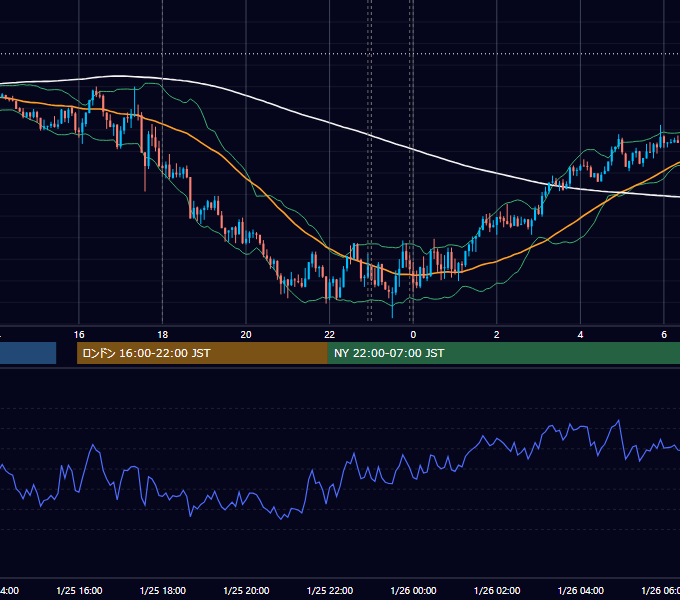Click the 1/25 20:00 date label
This screenshot has height=600, width=680.
(x=246, y=591)
